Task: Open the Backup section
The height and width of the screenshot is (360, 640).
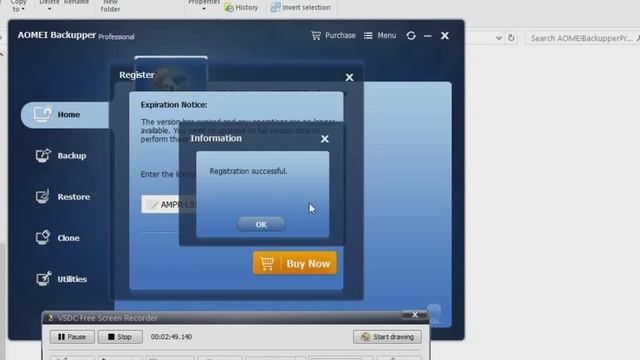Action: (x=61, y=156)
